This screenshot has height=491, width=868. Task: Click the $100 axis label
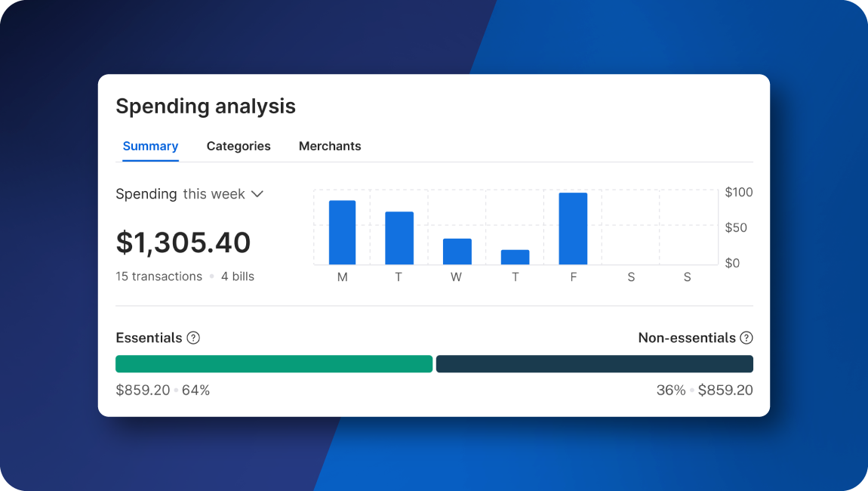tap(738, 192)
